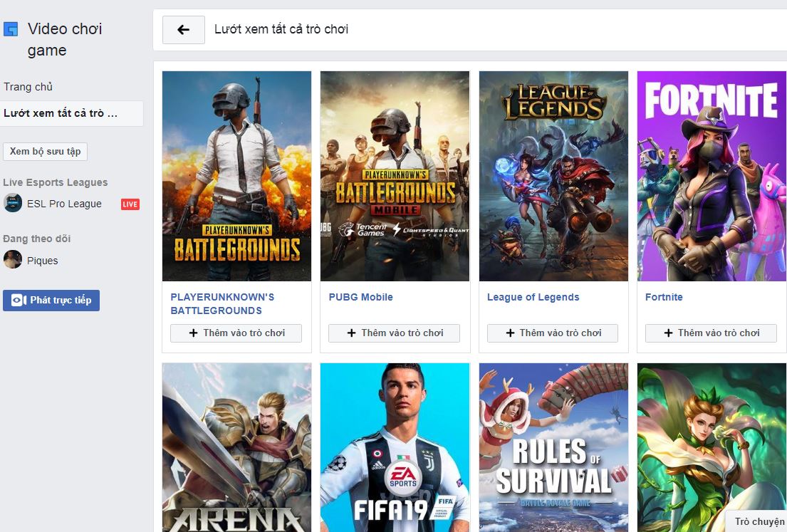Open the ESL Pro League avatar

coord(13,203)
